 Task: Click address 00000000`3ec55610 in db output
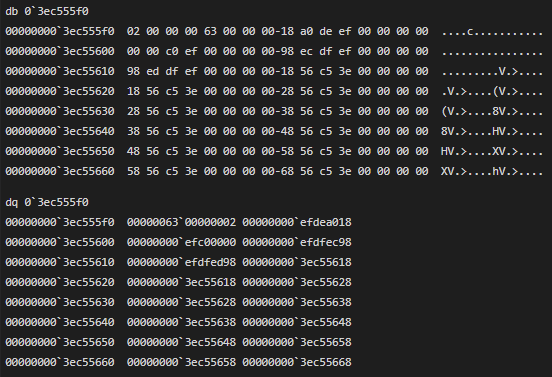[x=60, y=71]
